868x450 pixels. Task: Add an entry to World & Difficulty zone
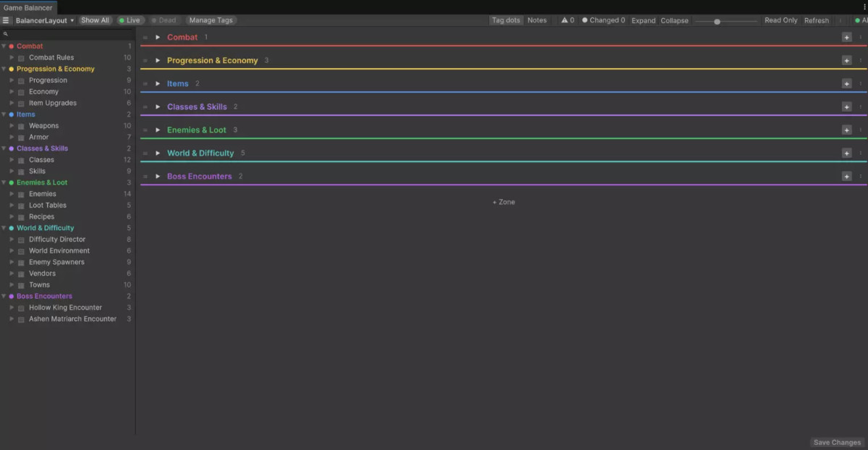(846, 153)
